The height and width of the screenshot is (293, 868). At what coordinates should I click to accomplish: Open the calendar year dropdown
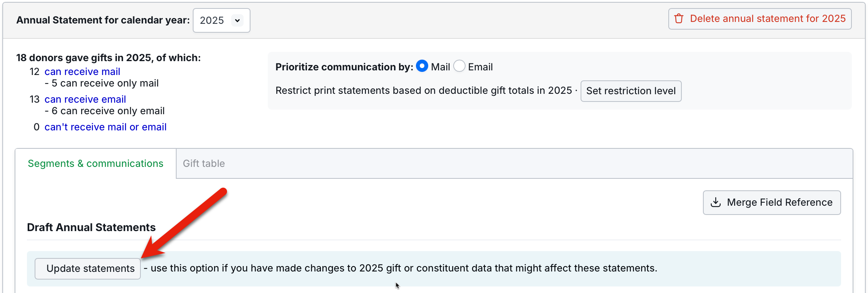click(221, 20)
